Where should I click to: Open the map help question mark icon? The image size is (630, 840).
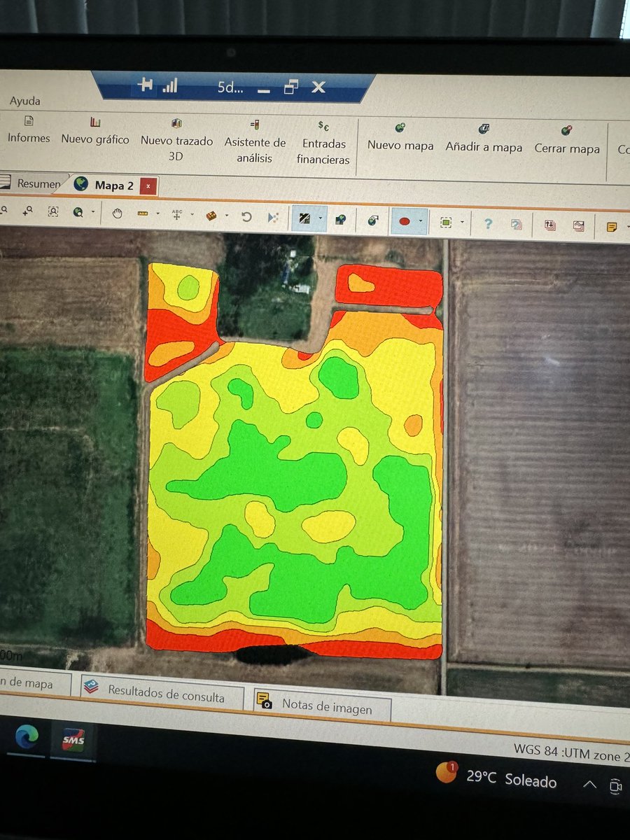coord(489,223)
